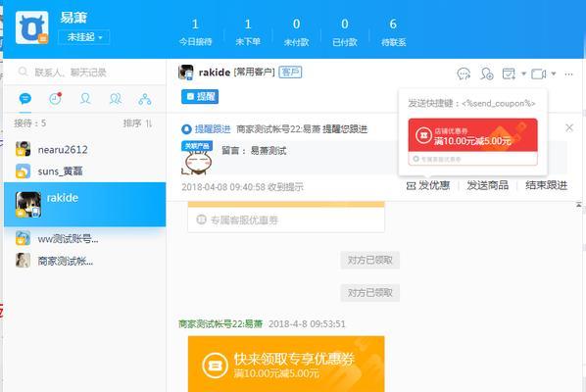
Task: Click the search magnifier icon
Action: (x=23, y=72)
